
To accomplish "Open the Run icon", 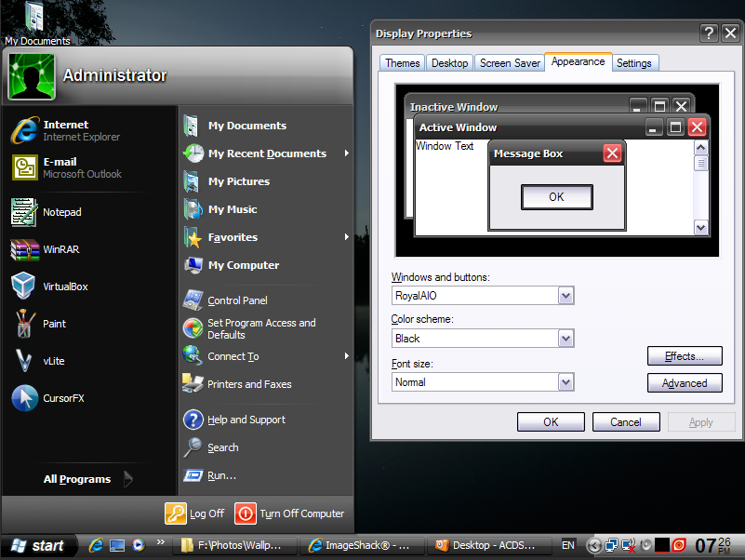I will coord(193,475).
